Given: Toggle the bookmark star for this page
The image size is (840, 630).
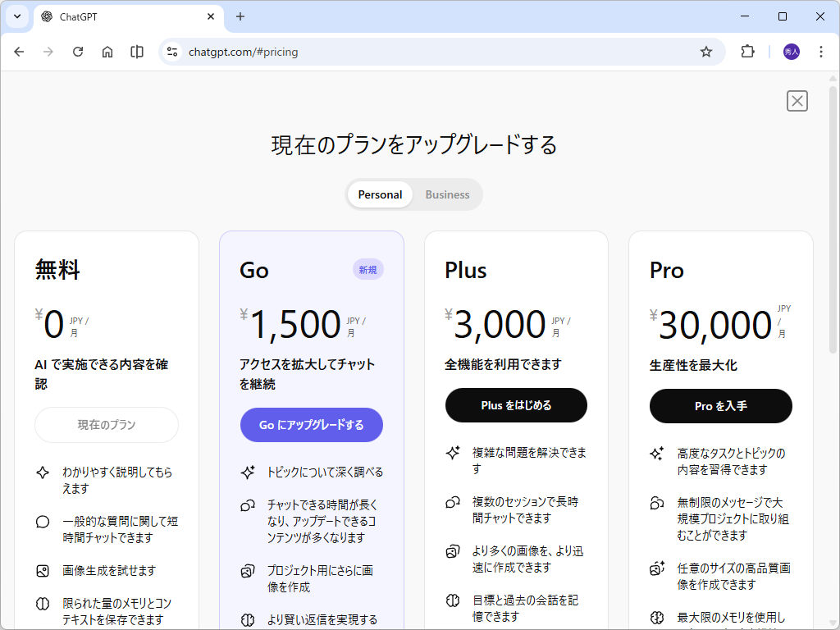Looking at the screenshot, I should pos(706,51).
